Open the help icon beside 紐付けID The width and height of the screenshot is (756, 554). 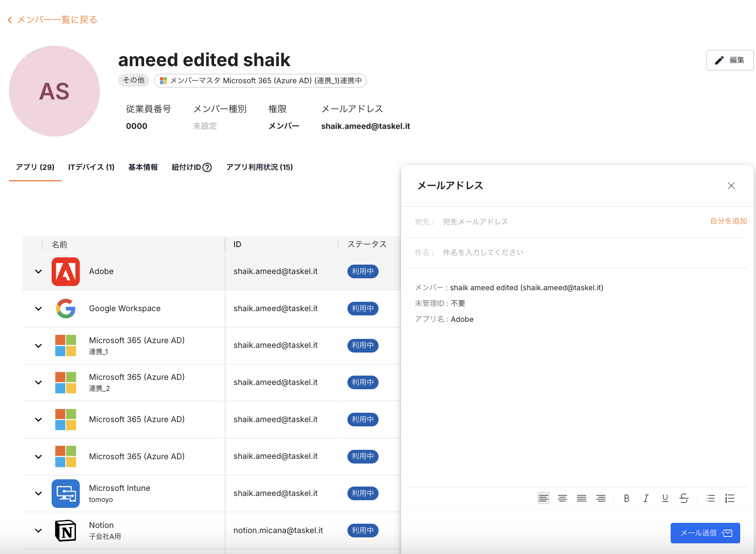point(207,167)
